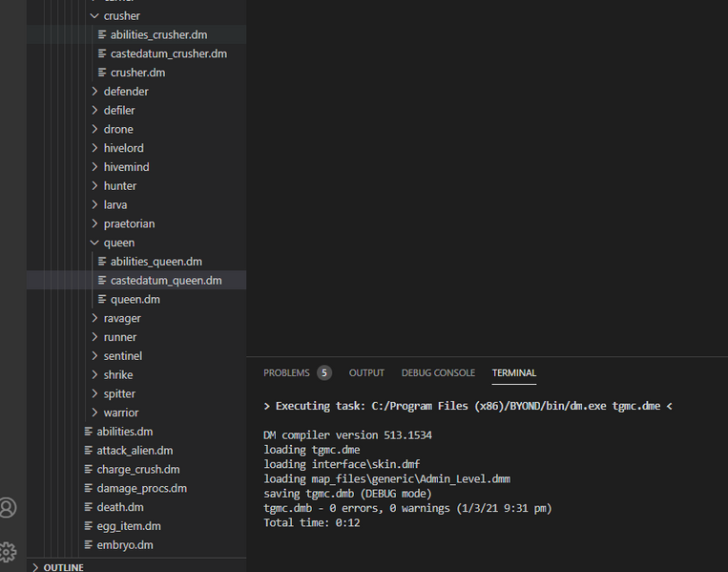Click the sentinel folder name
Image resolution: width=728 pixels, height=572 pixels.
122,356
